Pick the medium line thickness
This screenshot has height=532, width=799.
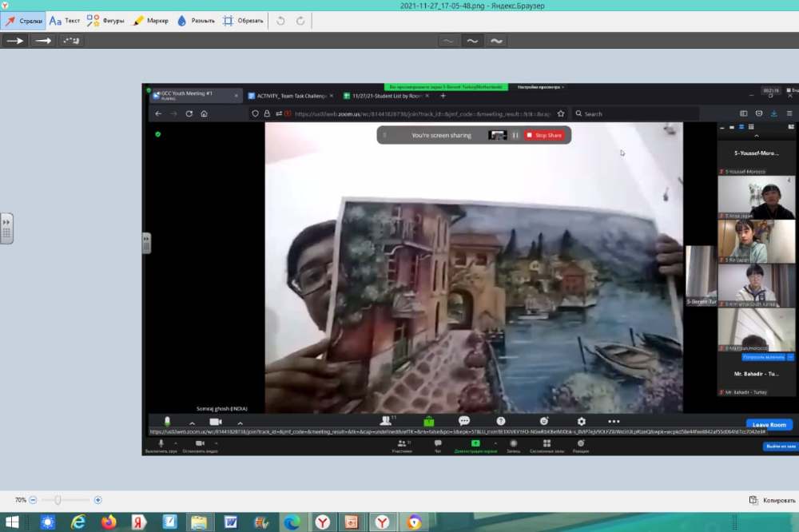click(472, 41)
